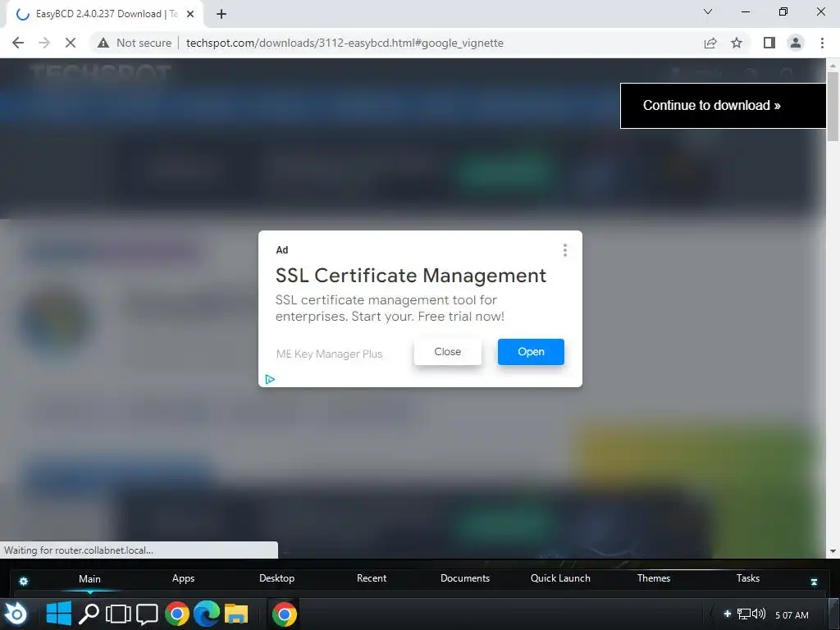Switch to the Desktop dock tab
The height and width of the screenshot is (630, 840).
click(276, 578)
